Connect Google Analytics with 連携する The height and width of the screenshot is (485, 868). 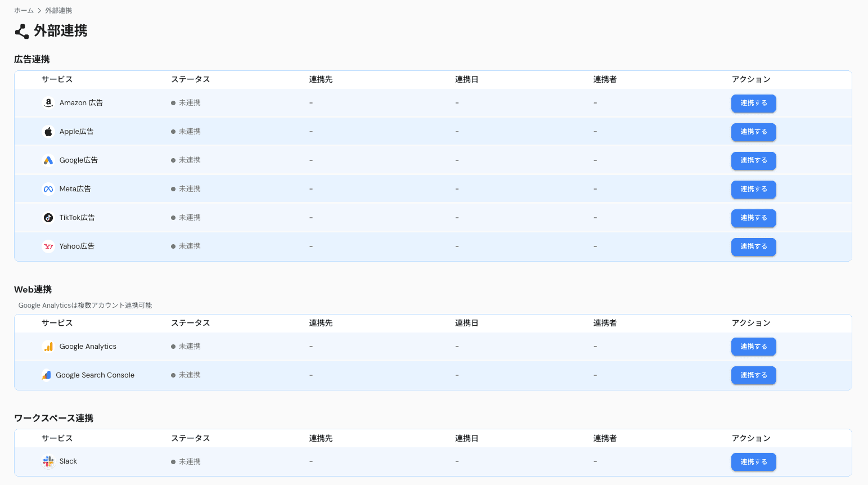(x=753, y=347)
